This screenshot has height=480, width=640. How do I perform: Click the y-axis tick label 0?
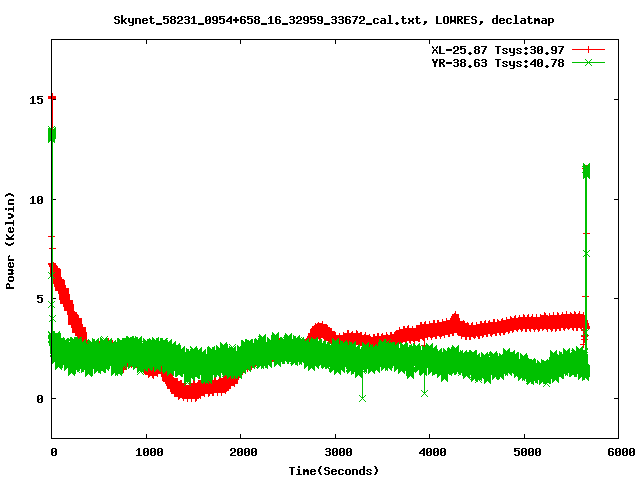(x=40, y=399)
